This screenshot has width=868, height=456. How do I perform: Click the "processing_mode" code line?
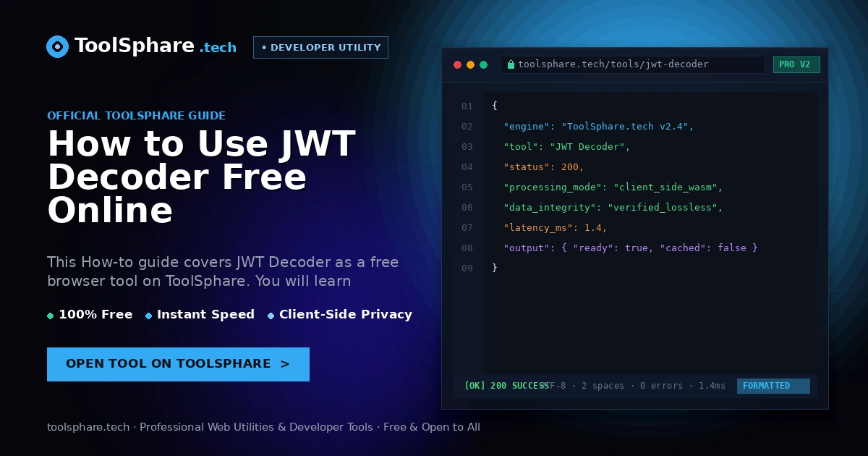tap(613, 187)
